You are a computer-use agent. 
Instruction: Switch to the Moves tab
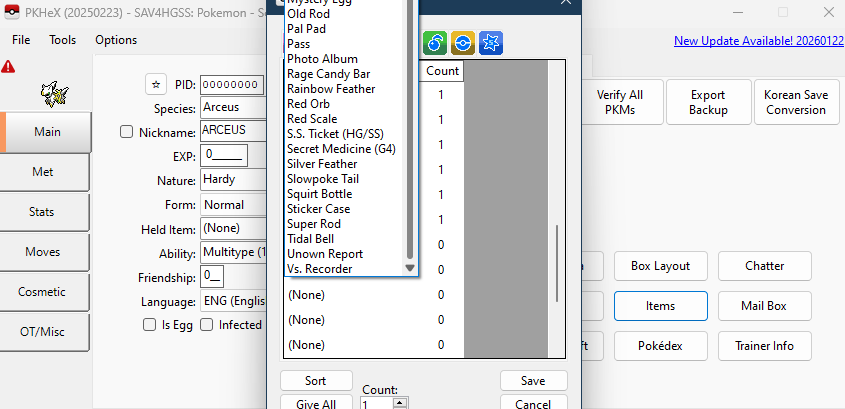point(44,252)
